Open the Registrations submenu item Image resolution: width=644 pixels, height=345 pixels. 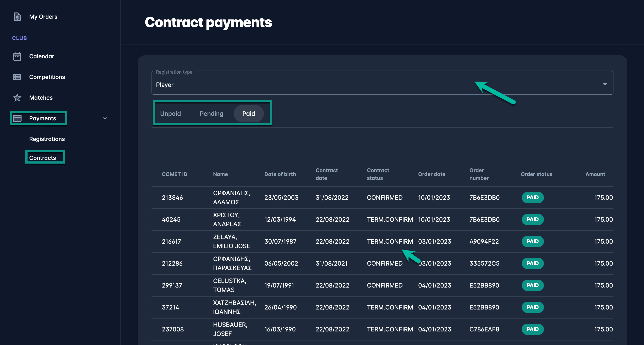point(47,139)
